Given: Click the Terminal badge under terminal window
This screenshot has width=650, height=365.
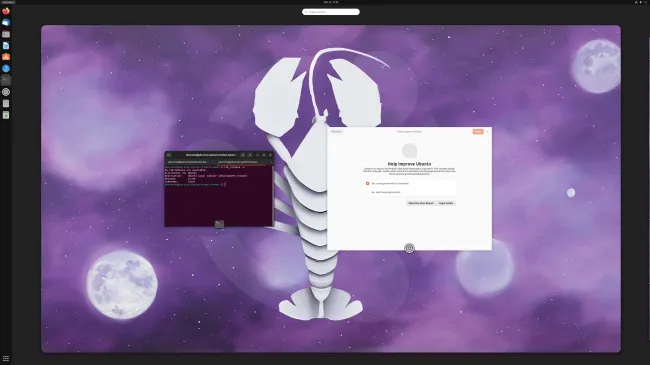Looking at the screenshot, I should [219, 224].
